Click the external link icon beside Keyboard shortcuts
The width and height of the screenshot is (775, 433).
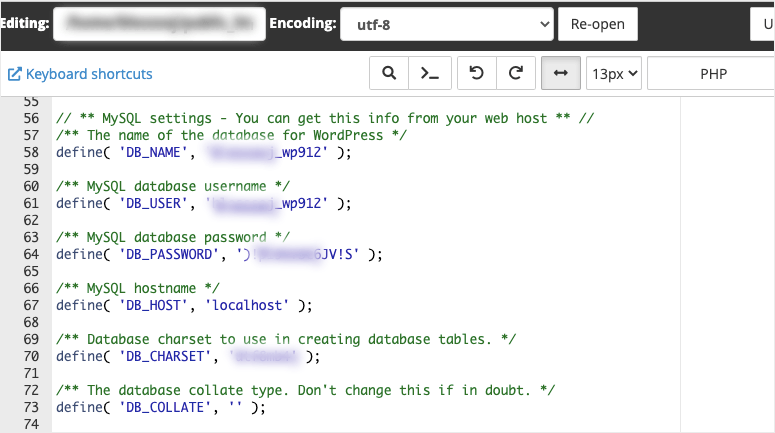coord(14,74)
